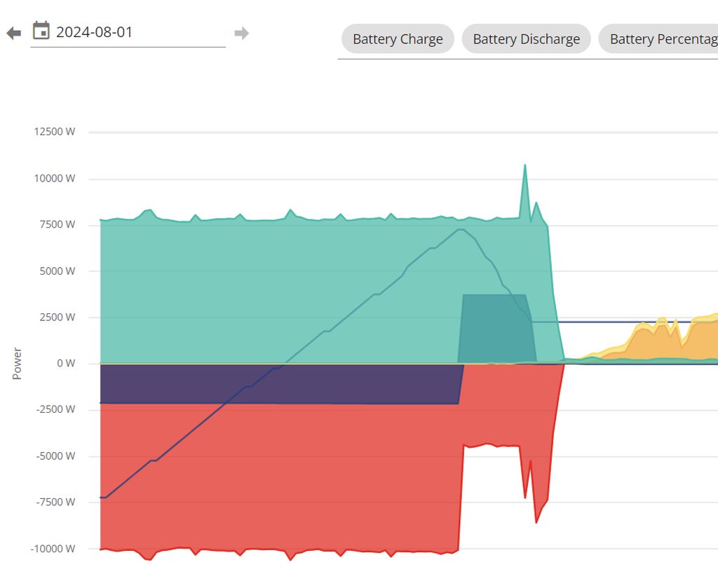Click the 7500 W axis label
The image size is (718, 588).
coord(57,224)
